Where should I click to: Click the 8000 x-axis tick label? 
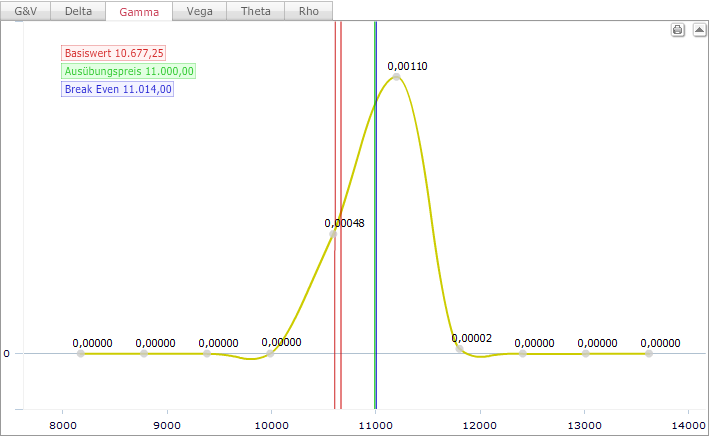point(62,423)
